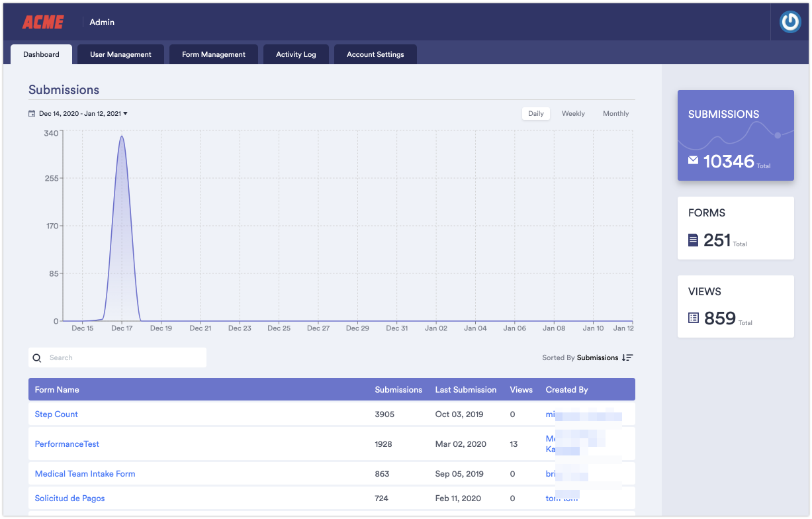
Task: Click the power icon in top right
Action: coord(789,22)
